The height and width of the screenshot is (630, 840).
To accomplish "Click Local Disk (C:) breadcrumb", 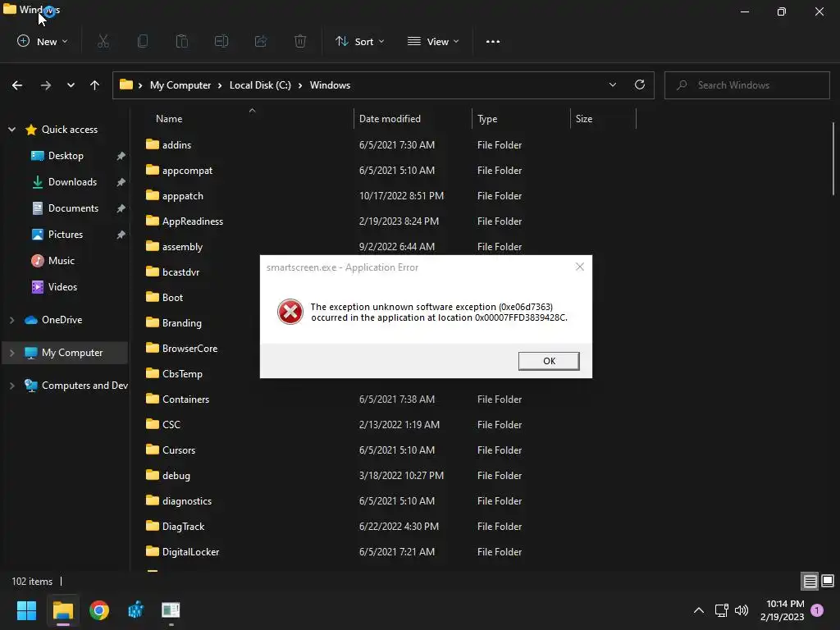I will tap(260, 85).
